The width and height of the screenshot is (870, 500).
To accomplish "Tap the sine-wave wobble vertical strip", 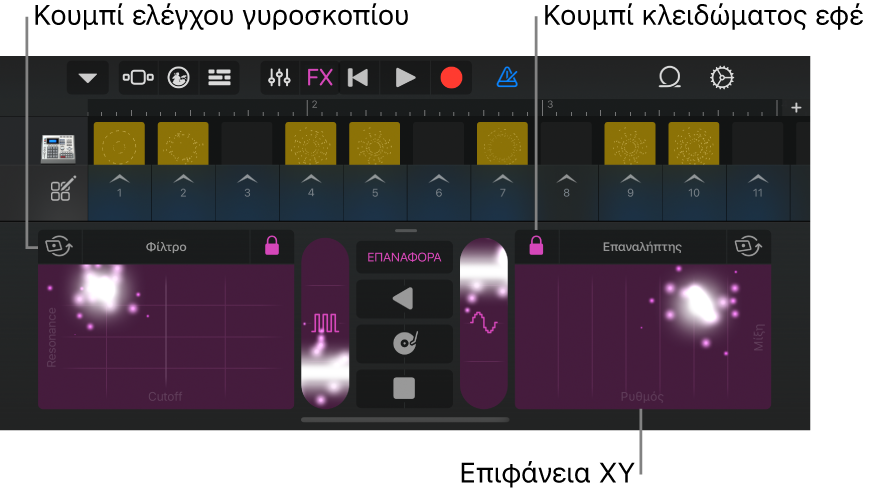I will pyautogui.click(x=484, y=324).
